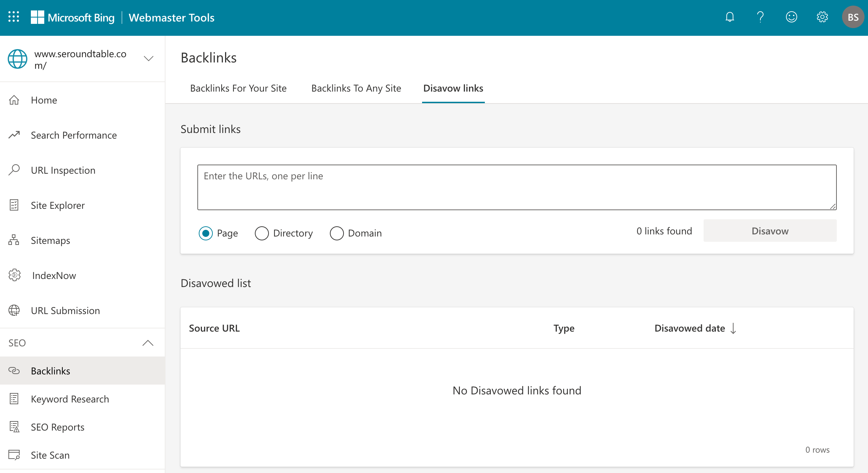Collapse the SEO section chevron
Image resolution: width=868 pixels, height=473 pixels.
coord(148,343)
